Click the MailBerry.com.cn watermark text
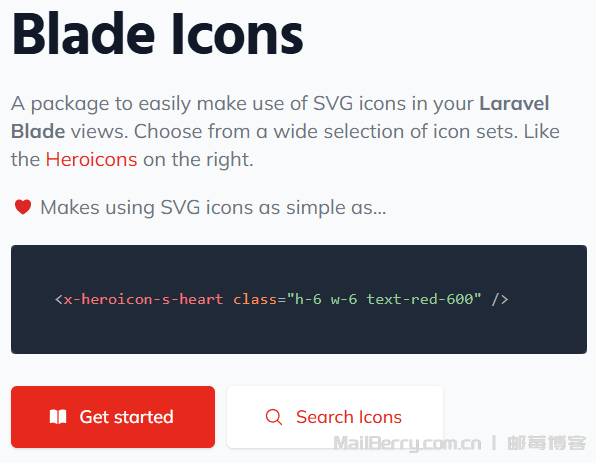Viewport: 596px width, 463px height. click(407, 443)
